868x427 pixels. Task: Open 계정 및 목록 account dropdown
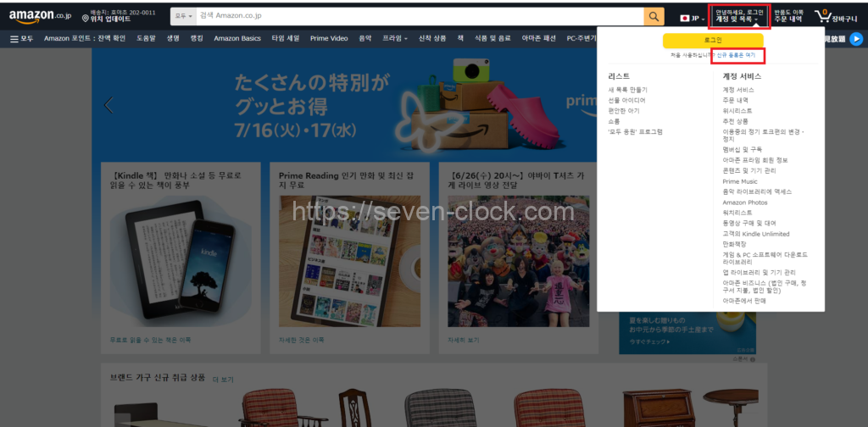point(739,15)
